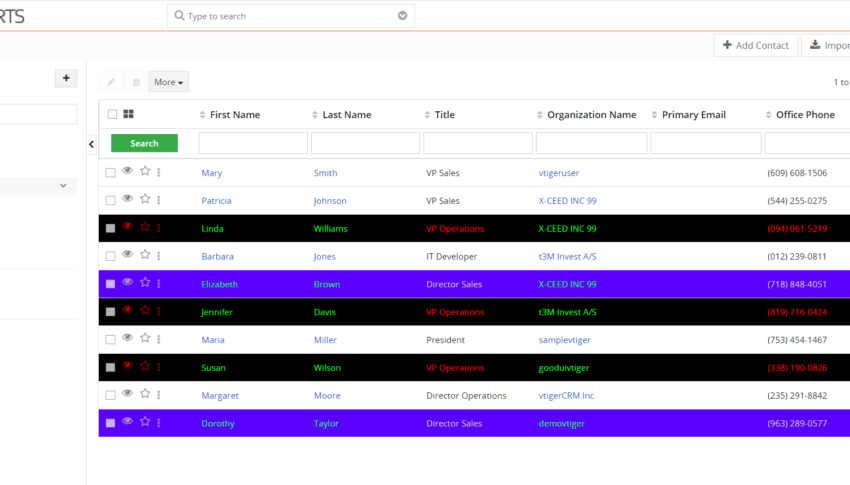Open the Dorothy contact link

pos(218,423)
